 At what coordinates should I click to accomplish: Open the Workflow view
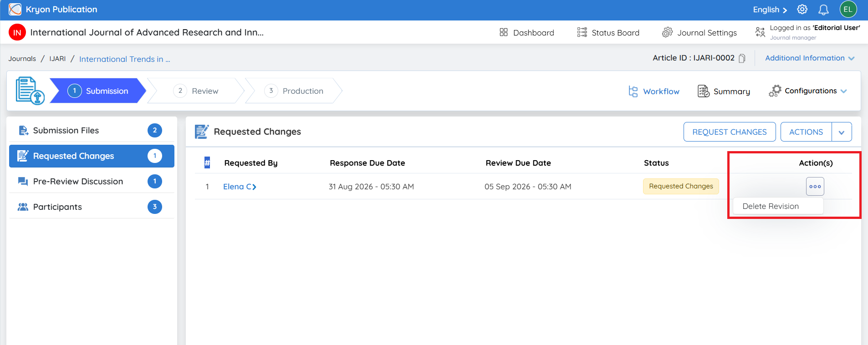click(654, 91)
